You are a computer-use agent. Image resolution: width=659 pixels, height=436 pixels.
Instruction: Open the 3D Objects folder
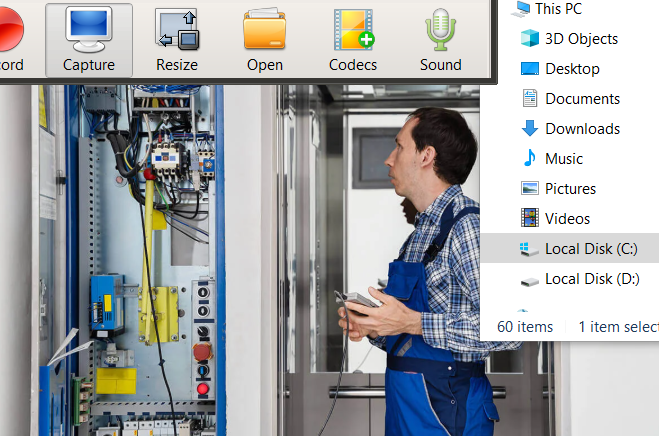(581, 39)
